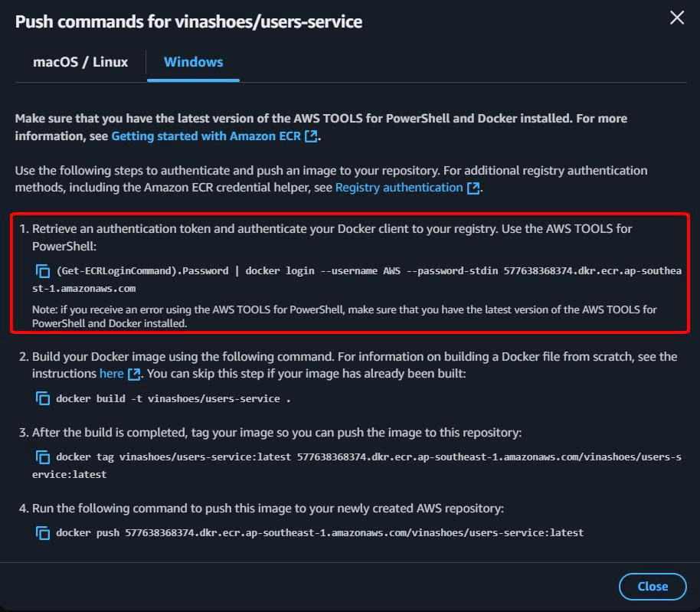Screen dimensions: 700x612
Task: Click the AWS TOOLS for PowerShell note
Action: click(x=345, y=316)
